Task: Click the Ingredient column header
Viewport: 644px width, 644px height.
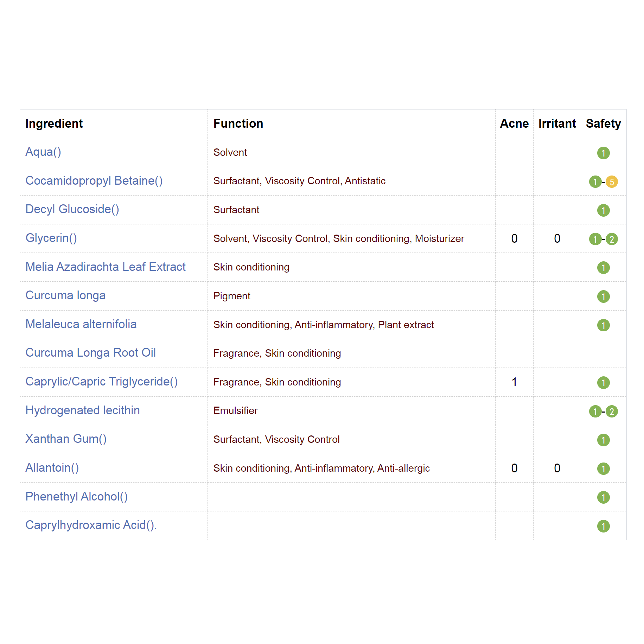Action: (54, 124)
